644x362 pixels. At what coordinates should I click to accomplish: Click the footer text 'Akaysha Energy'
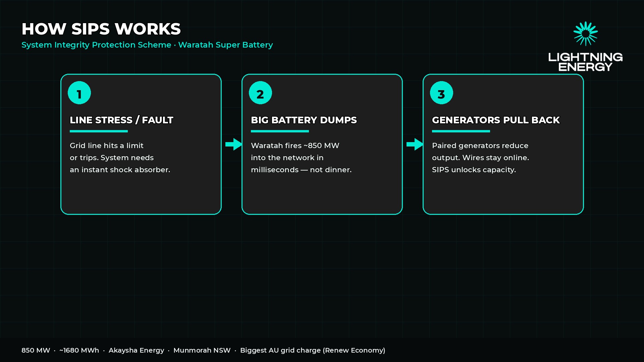[x=136, y=350]
